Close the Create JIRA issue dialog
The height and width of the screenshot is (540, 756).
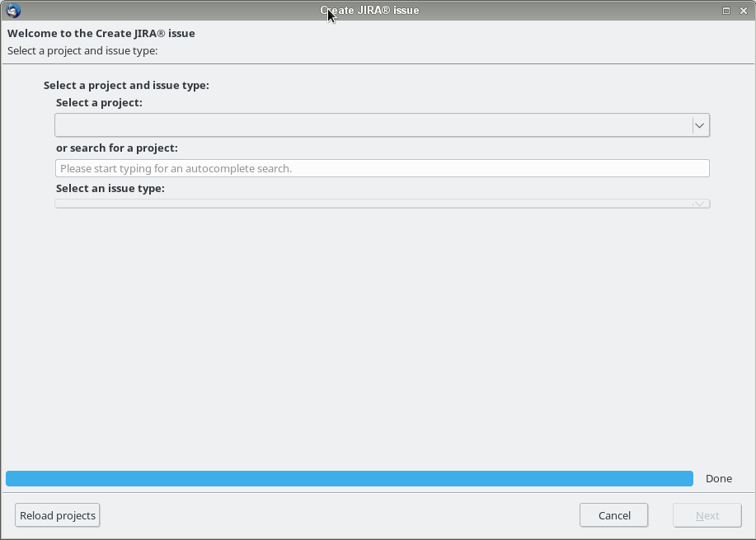744,11
